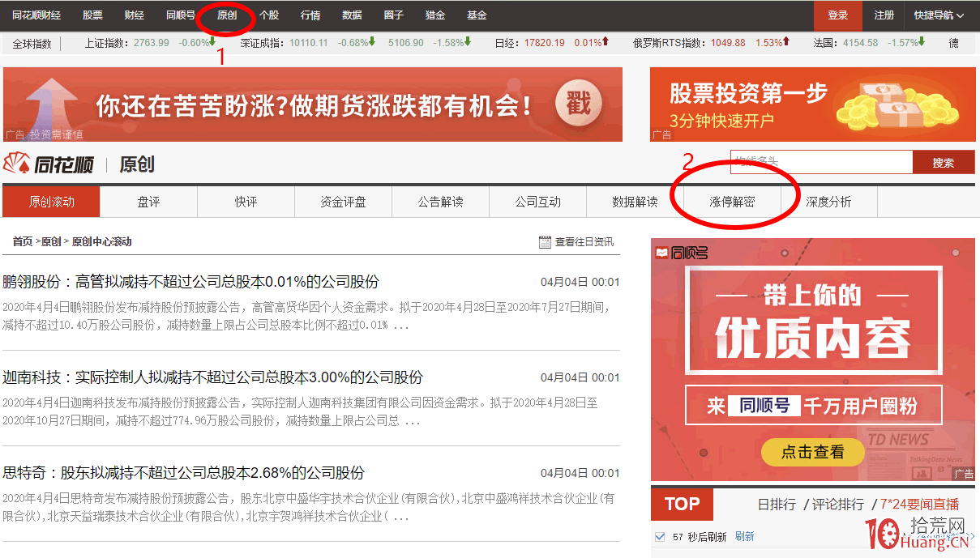Open the 圈子 top menu item

(394, 15)
